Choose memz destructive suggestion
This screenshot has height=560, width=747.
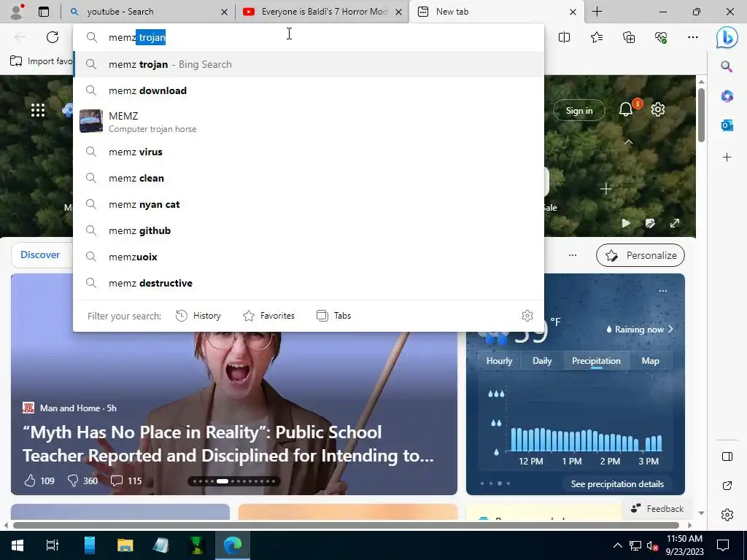point(309,283)
